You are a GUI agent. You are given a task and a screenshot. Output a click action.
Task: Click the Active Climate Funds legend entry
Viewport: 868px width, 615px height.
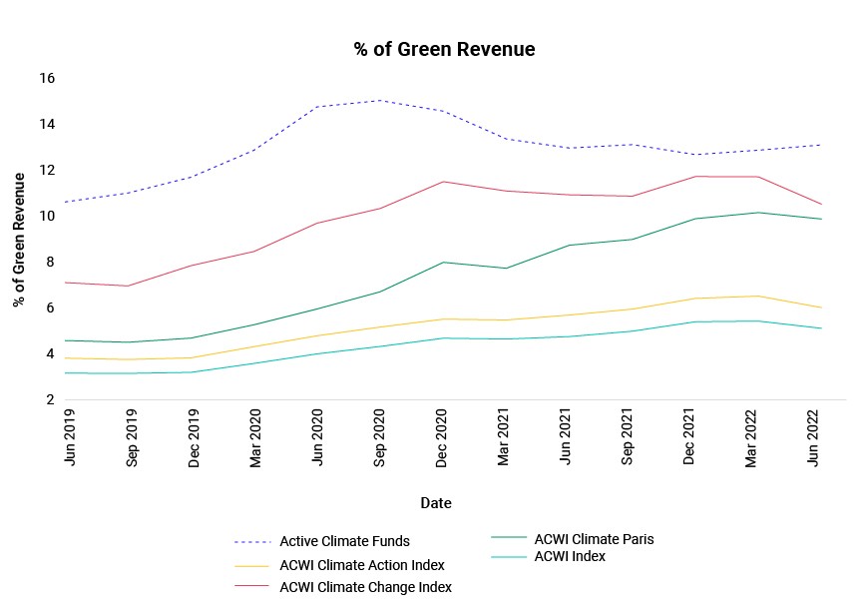344,541
